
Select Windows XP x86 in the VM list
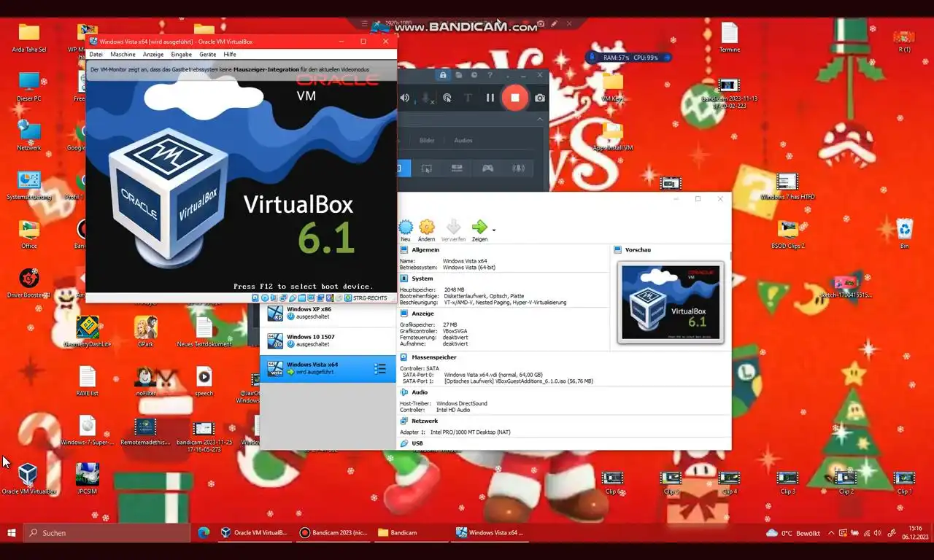(x=328, y=313)
